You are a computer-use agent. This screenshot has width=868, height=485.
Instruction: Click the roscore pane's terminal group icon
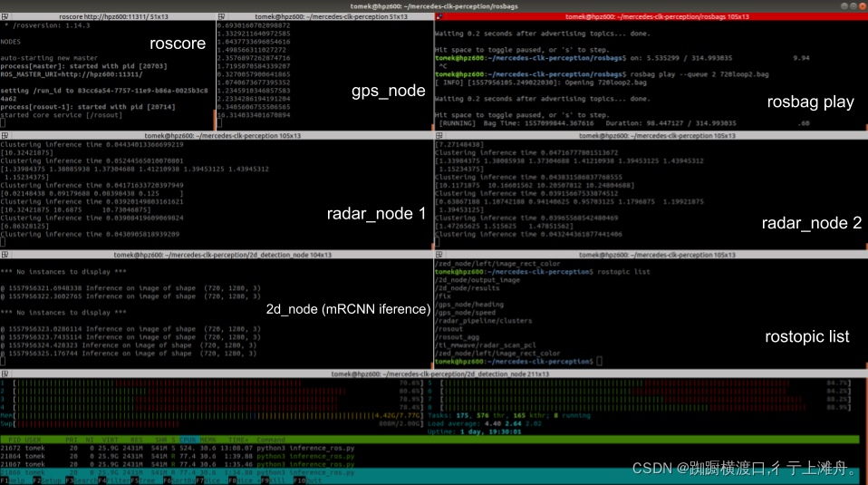coord(5,16)
